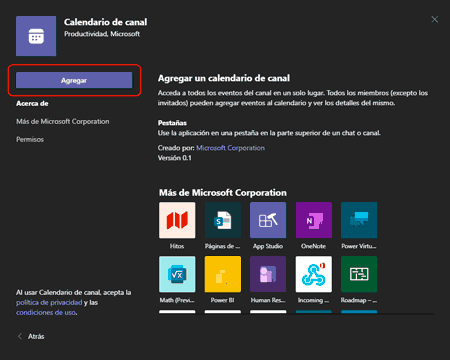This screenshot has height=360, width=450.
Task: Click Productividad, Microsoft subtitle
Action: point(102,34)
